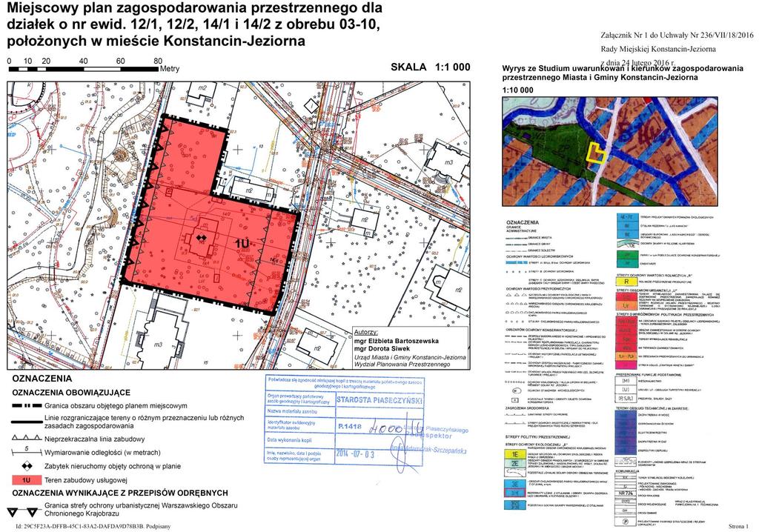Click the 'Metry' label on scale bar
This screenshot has height=532, width=759.
[170, 69]
